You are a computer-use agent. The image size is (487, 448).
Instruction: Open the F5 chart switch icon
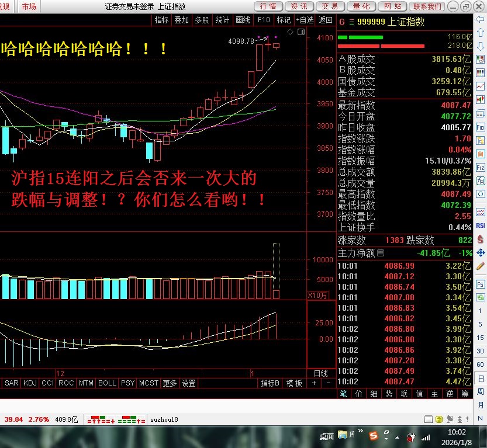point(480,284)
